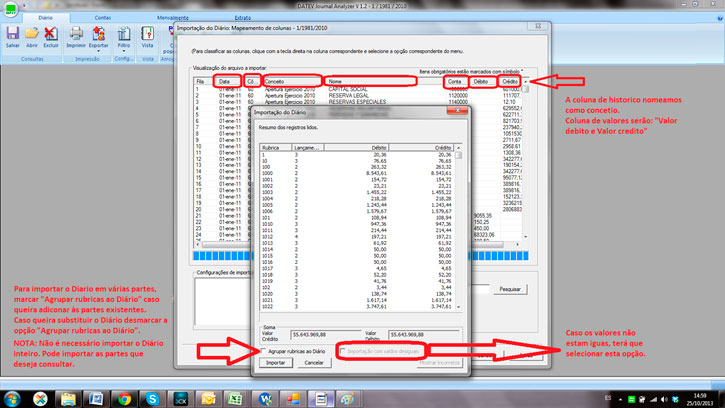Viewport: 725px width, 408px height.
Task: Show hidden system tray icons arrow
Action: tap(620, 400)
